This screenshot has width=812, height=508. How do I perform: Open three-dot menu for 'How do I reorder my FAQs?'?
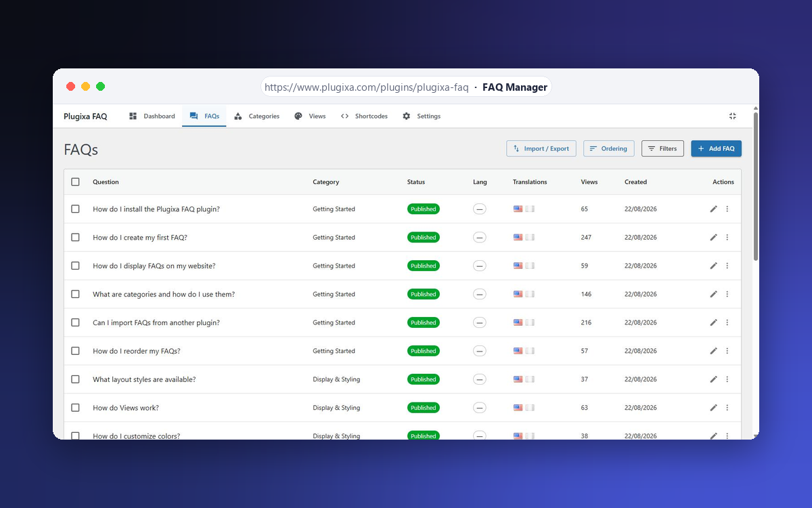coord(727,351)
